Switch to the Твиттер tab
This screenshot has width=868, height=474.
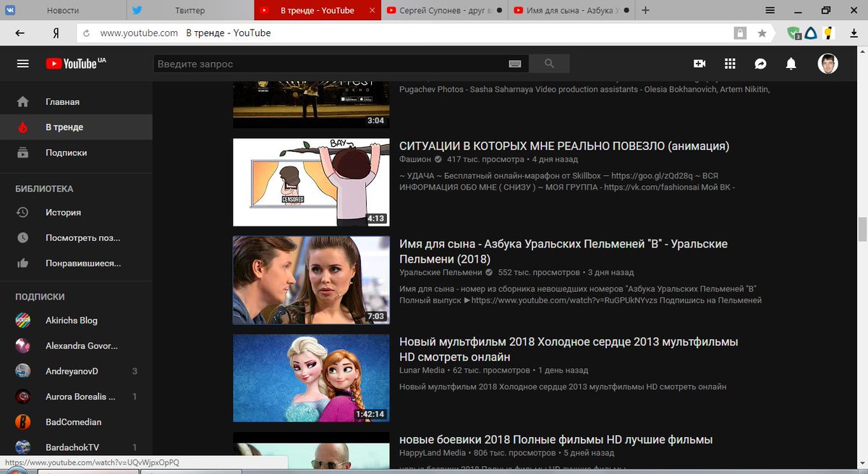pyautogui.click(x=190, y=10)
